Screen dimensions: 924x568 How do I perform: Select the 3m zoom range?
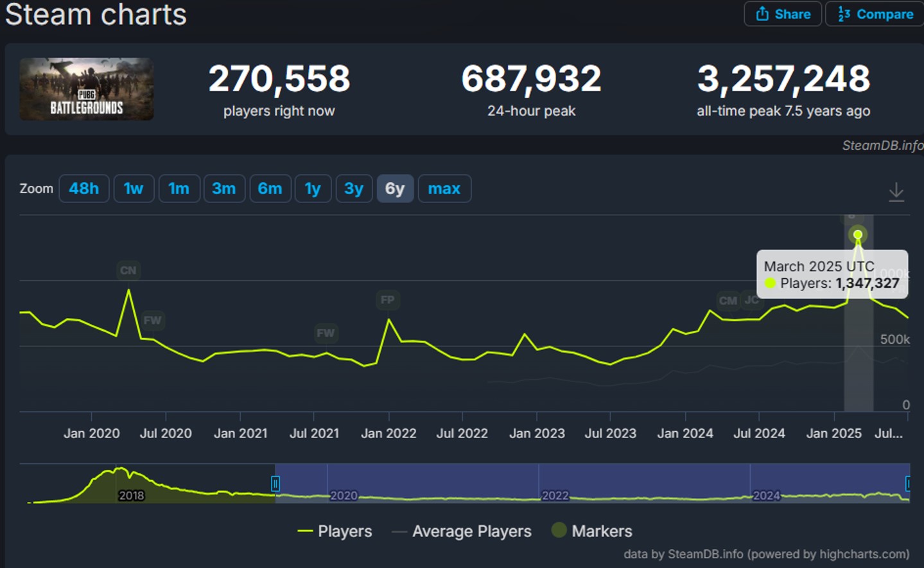tap(224, 189)
